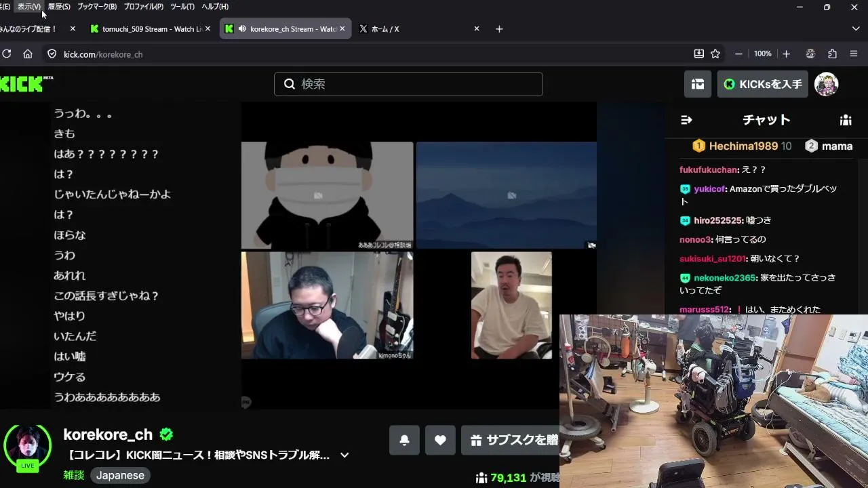The height and width of the screenshot is (488, 868).
Task: Click the kimonoちゃん webcam tile
Action: [327, 305]
